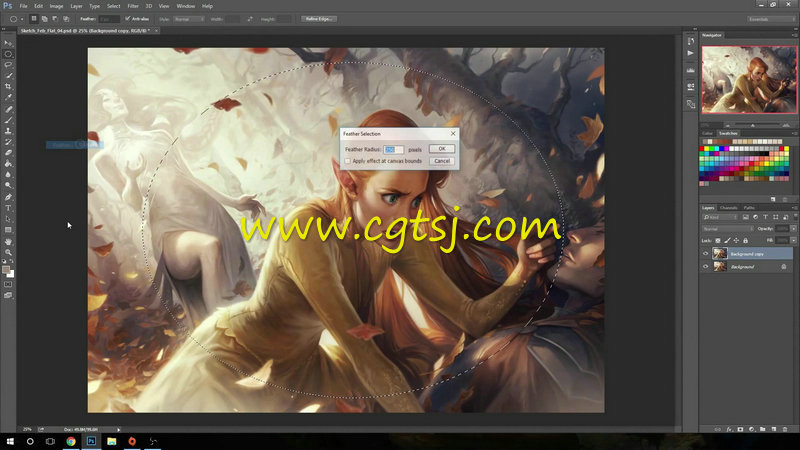This screenshot has width=800, height=450.
Task: Click Intersect with selection icon
Action: [66, 19]
